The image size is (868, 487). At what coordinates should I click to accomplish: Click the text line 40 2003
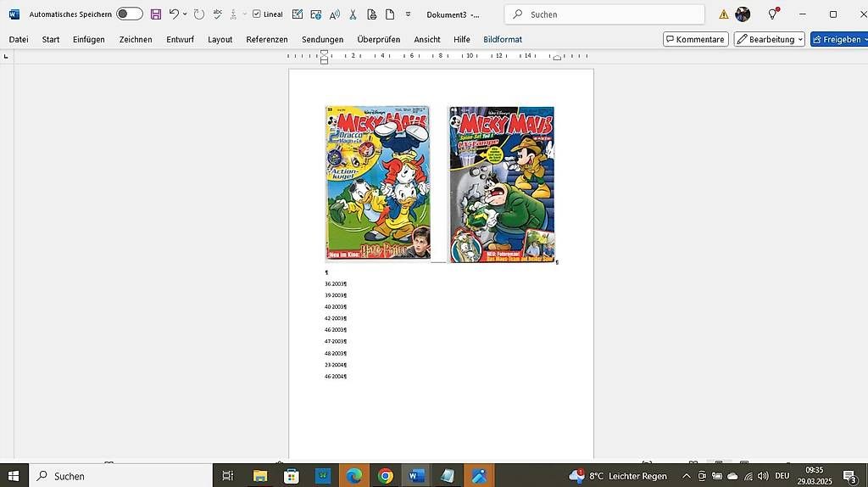(335, 307)
